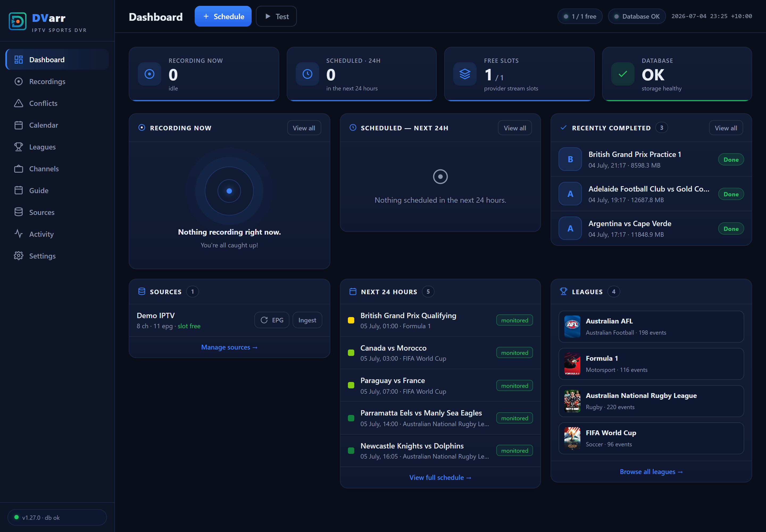The width and height of the screenshot is (766, 532).
Task: Open Dashboard in the sidebar
Action: click(x=57, y=60)
